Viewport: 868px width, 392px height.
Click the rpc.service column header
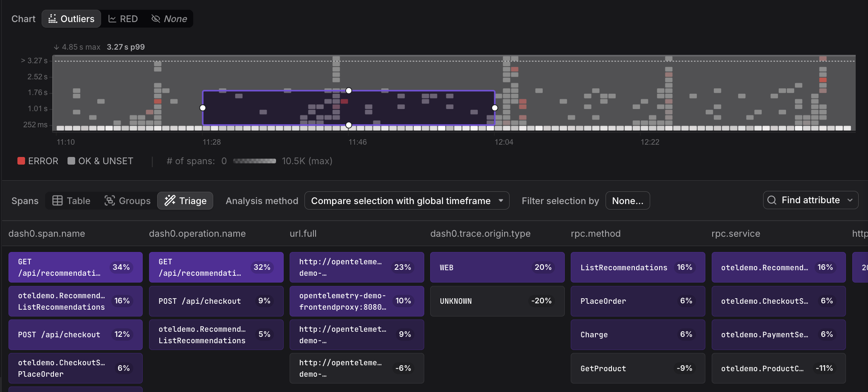click(736, 234)
